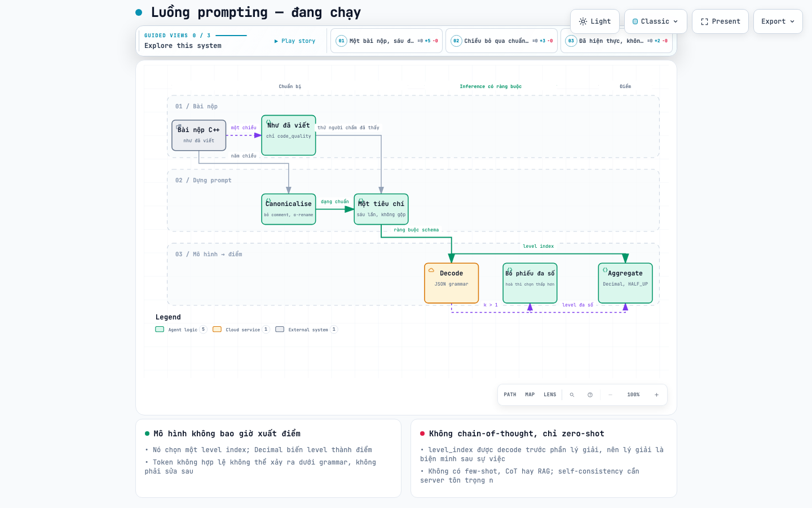Toggle the Light theme button
The image size is (812, 508).
coord(595,21)
